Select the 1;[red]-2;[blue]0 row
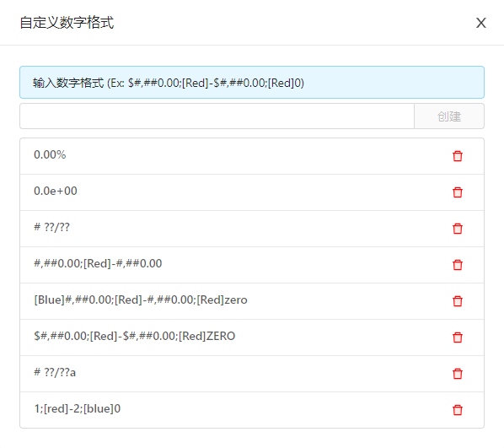The height and width of the screenshot is (448, 504). click(252, 410)
